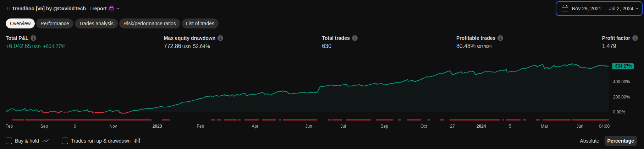
Task: Click the Buy & hold line chart icon
Action: [45, 141]
